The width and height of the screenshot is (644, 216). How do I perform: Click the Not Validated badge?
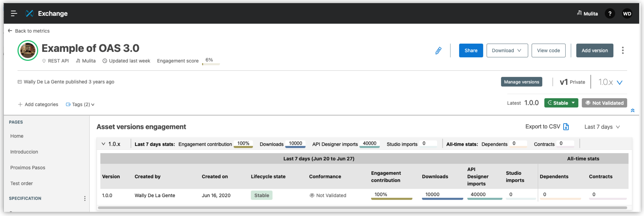pyautogui.click(x=604, y=103)
